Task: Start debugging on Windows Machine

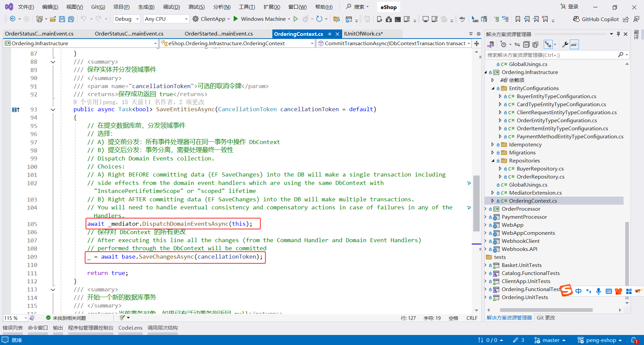Action: coord(262,19)
